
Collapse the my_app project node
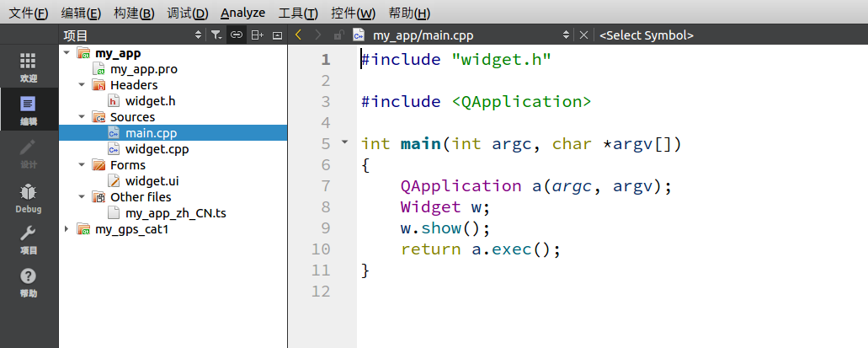[67, 53]
